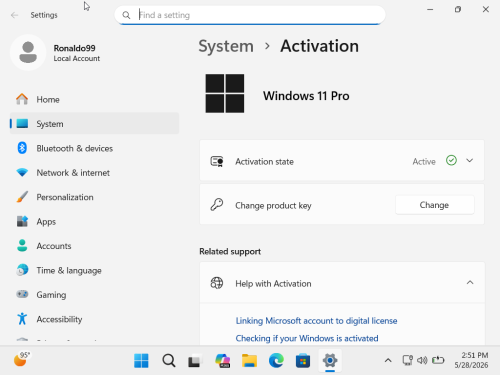
Task: Select System in the sidebar
Action: 94,124
